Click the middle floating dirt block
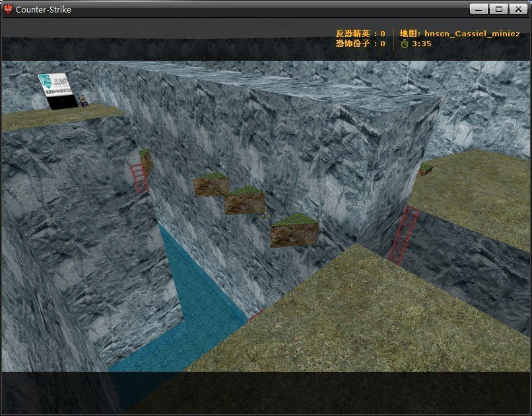Viewport: 532px width, 416px height. pyautogui.click(x=244, y=200)
